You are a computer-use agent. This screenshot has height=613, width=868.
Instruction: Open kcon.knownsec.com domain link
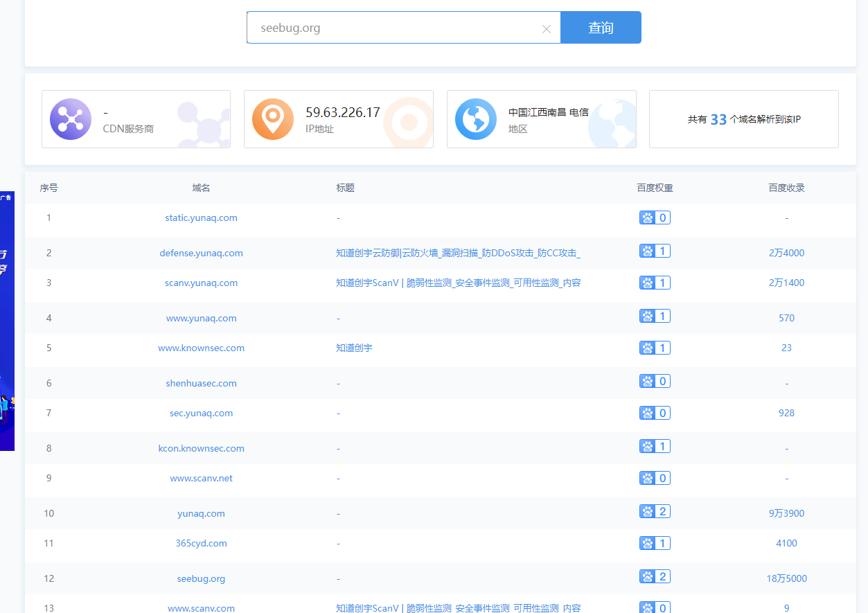[201, 448]
